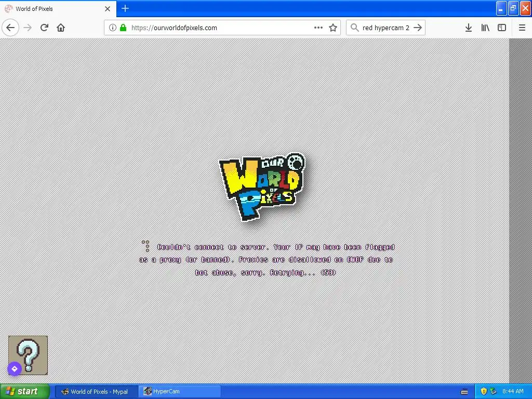
Task: Restore down the browser window
Action: click(x=513, y=8)
